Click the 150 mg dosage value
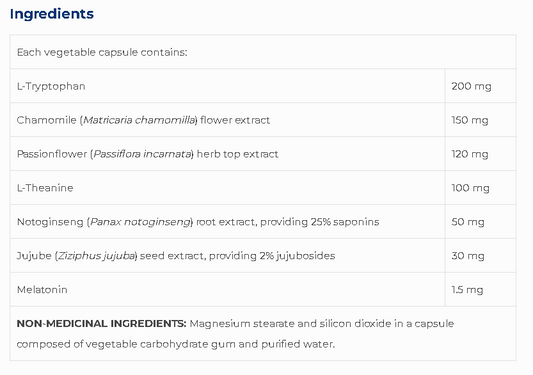 click(x=470, y=120)
